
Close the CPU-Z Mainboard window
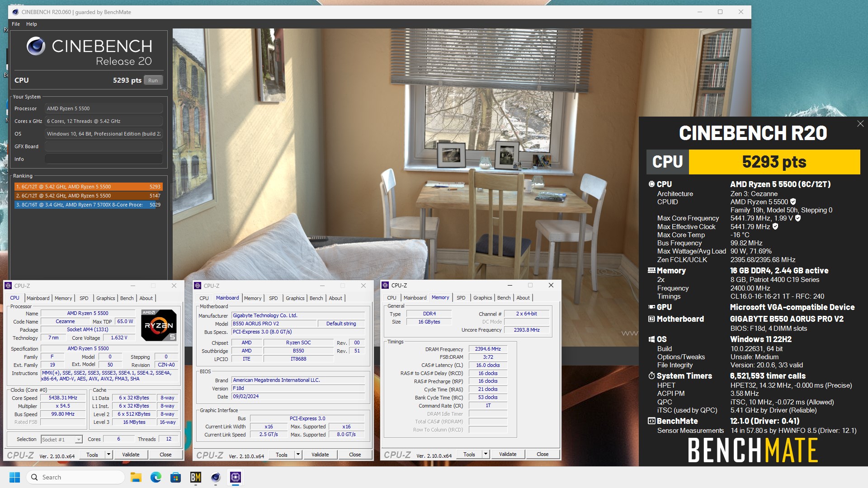tap(363, 286)
